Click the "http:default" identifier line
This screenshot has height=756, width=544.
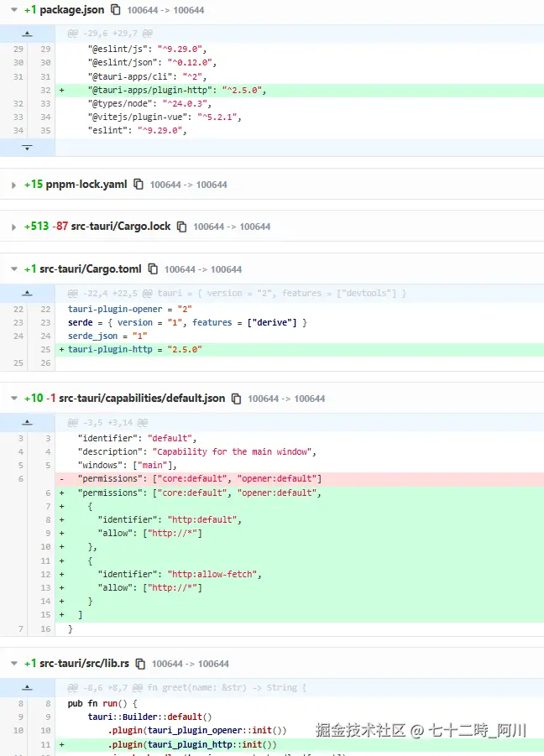pos(300,519)
